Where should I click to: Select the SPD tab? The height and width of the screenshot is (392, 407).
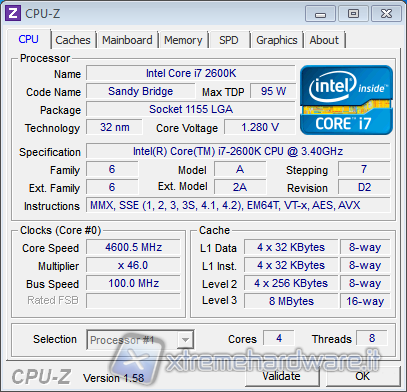click(x=229, y=40)
